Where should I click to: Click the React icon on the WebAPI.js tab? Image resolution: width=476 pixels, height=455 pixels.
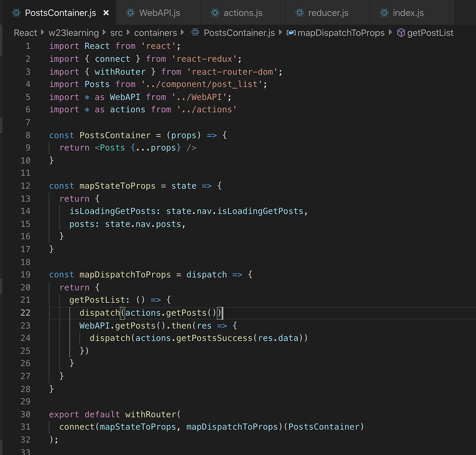pyautogui.click(x=130, y=12)
